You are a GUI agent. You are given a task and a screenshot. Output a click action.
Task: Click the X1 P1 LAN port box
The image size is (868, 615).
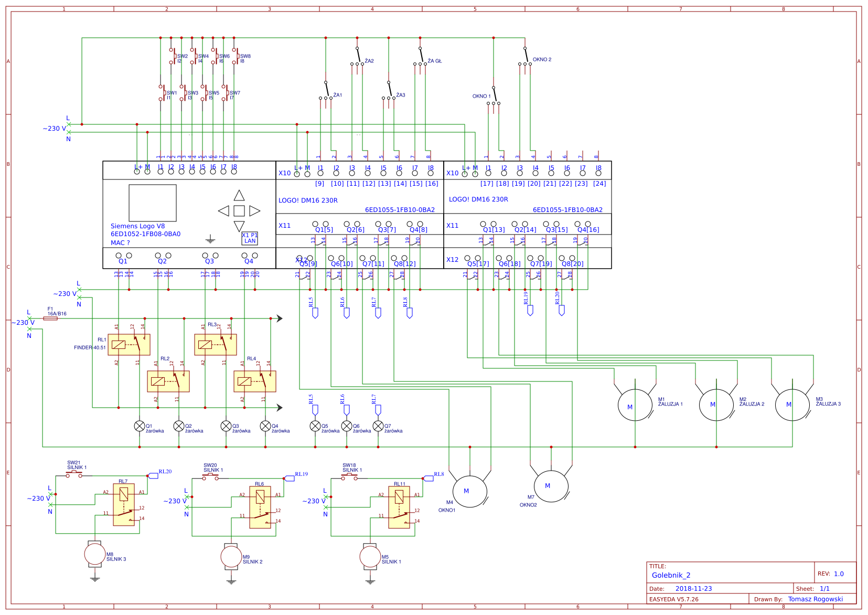pyautogui.click(x=250, y=238)
